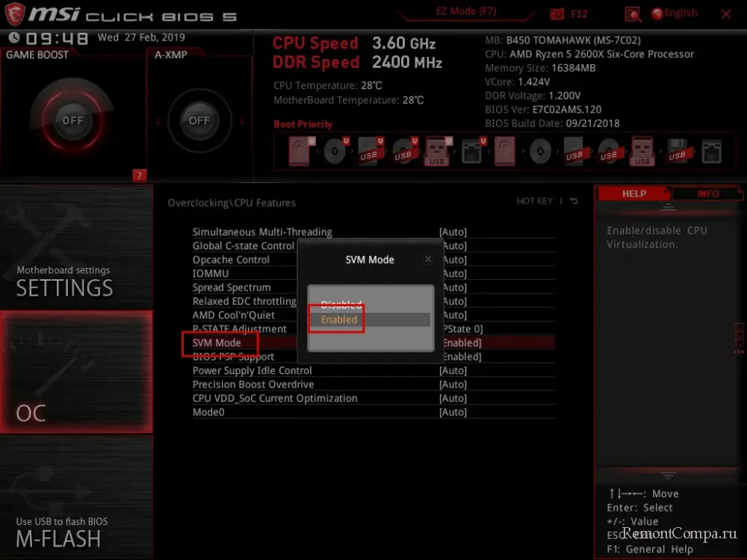Close the SVM Mode popup dialog
The height and width of the screenshot is (560, 747).
point(428,259)
